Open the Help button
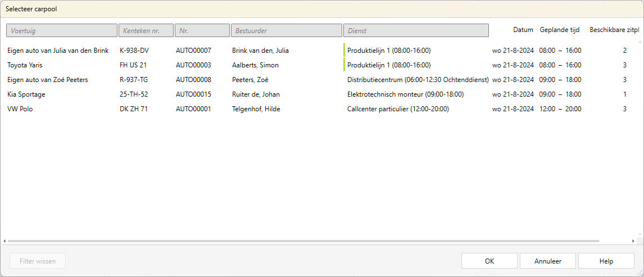This screenshot has height=277, width=644. [x=606, y=261]
